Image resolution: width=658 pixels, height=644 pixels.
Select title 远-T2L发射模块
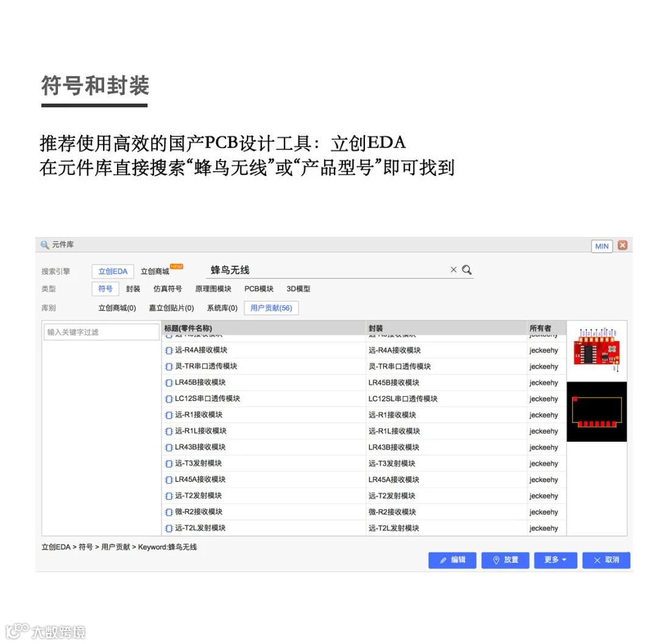pos(200,528)
